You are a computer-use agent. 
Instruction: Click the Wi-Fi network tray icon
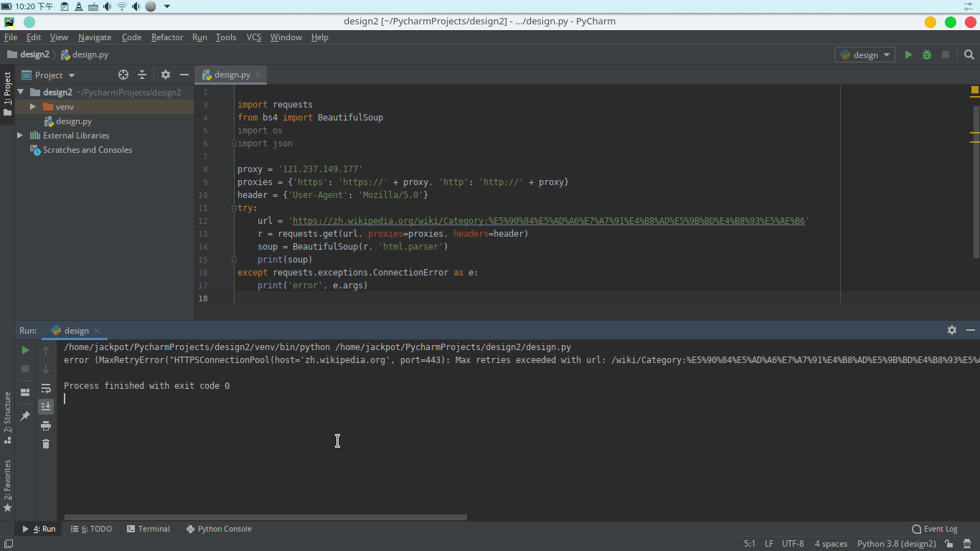click(x=121, y=6)
